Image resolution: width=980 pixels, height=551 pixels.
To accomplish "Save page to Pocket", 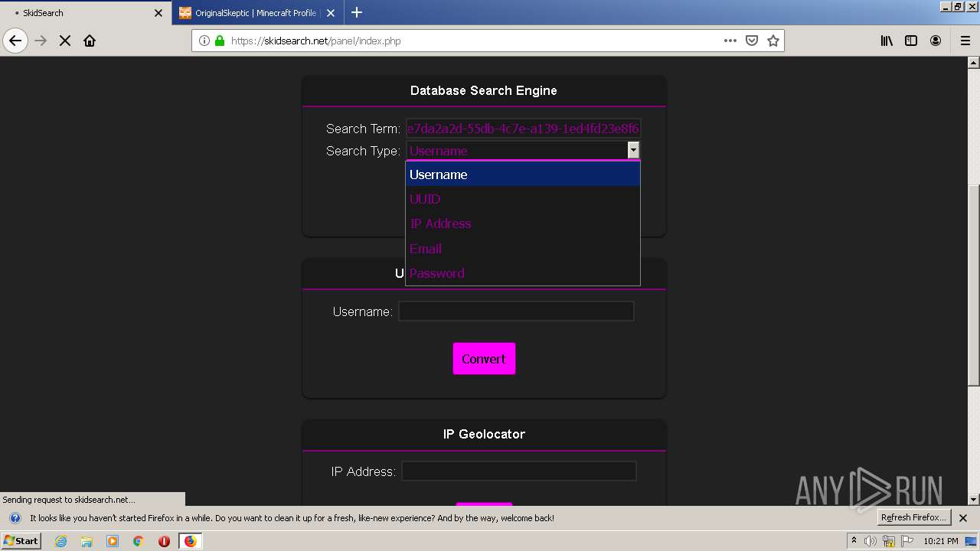I will (752, 41).
